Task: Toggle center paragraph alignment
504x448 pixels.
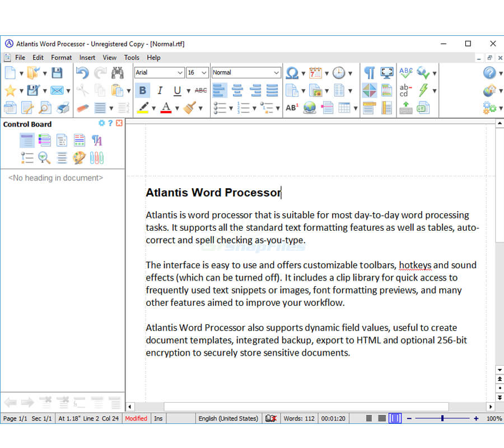Action: point(237,91)
